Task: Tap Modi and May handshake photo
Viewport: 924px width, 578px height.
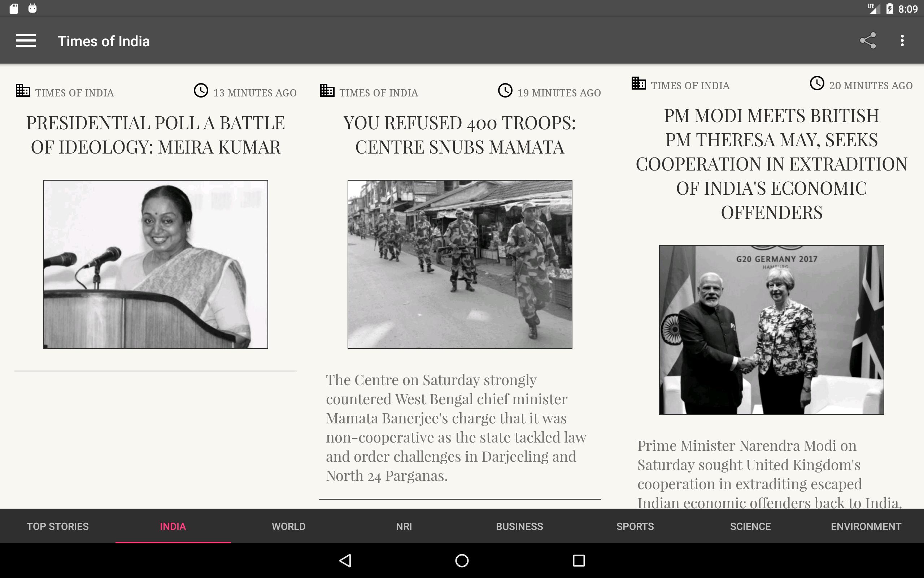Action: (x=771, y=329)
